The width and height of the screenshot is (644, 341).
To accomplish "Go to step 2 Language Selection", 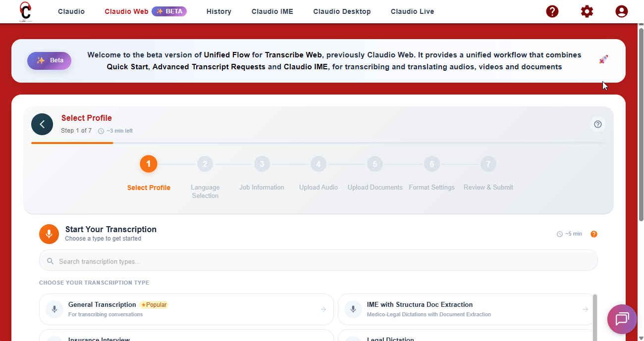I will pos(205,164).
